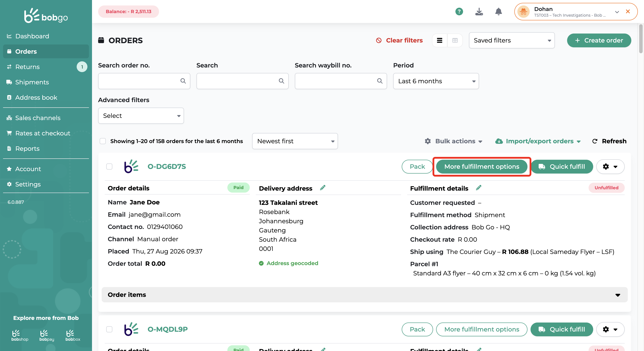Open bobbox from Explore more

tap(73, 335)
